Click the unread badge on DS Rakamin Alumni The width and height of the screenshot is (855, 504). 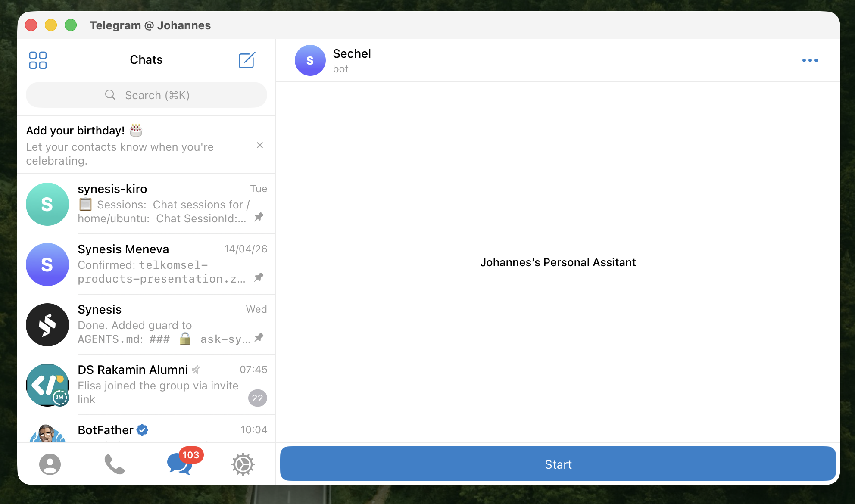258,398
